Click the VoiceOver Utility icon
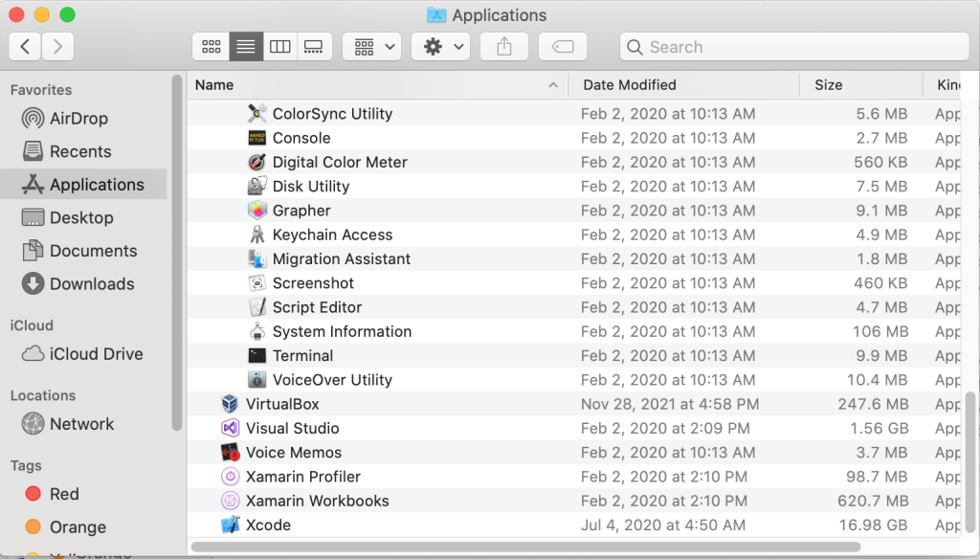The height and width of the screenshot is (559, 980). tap(256, 380)
